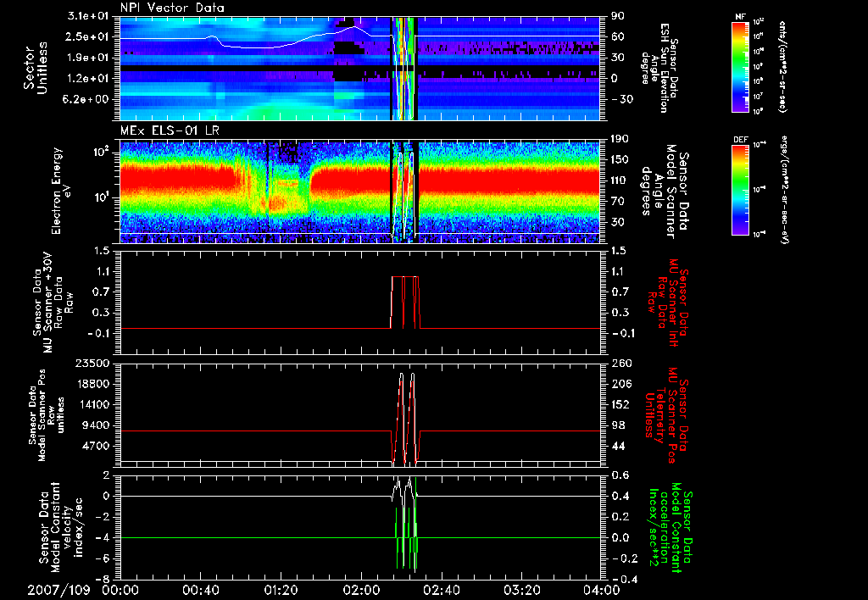Click the "01:20" time tick label
The image size is (868, 600).
281,590
